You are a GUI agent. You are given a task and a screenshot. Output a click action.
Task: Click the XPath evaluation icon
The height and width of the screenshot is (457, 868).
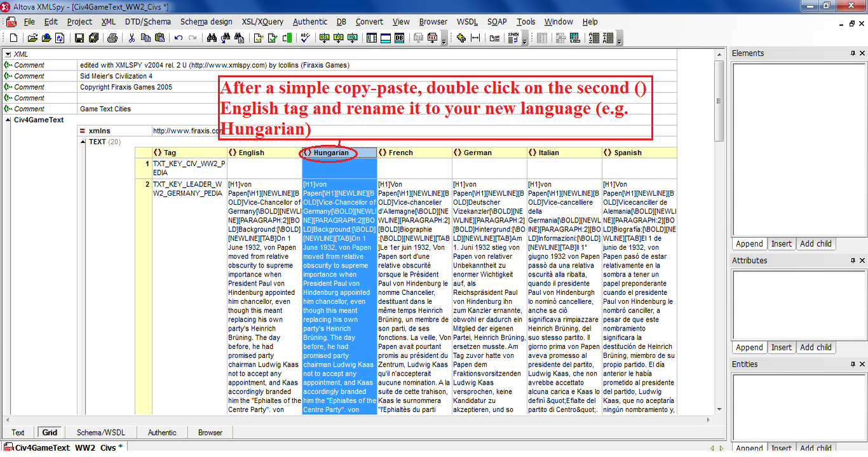(x=513, y=38)
